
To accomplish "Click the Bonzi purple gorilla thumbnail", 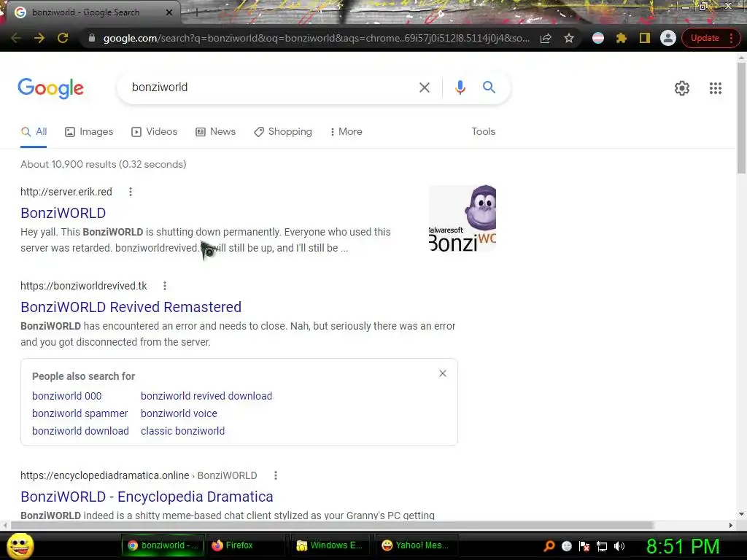I will [462, 218].
